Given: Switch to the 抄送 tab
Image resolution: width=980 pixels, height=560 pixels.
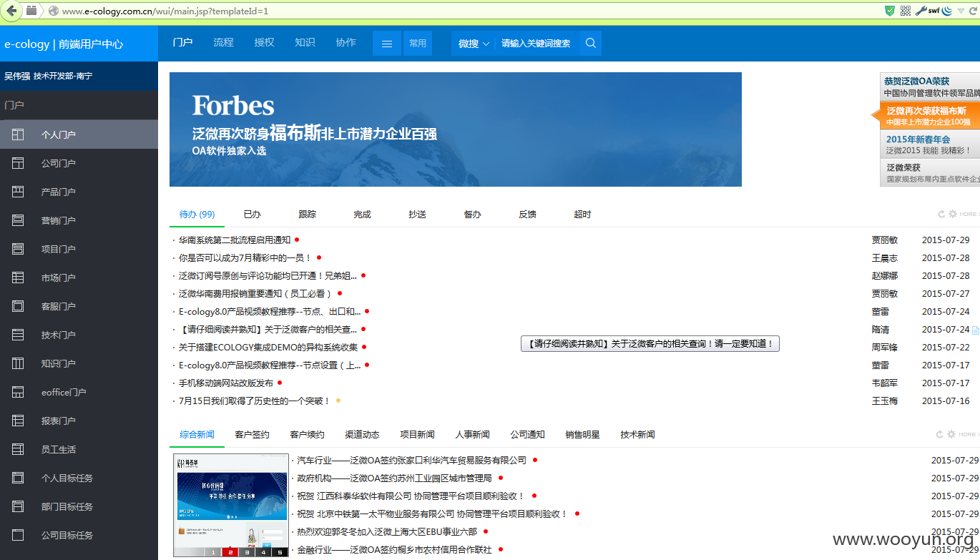Looking at the screenshot, I should [x=417, y=214].
